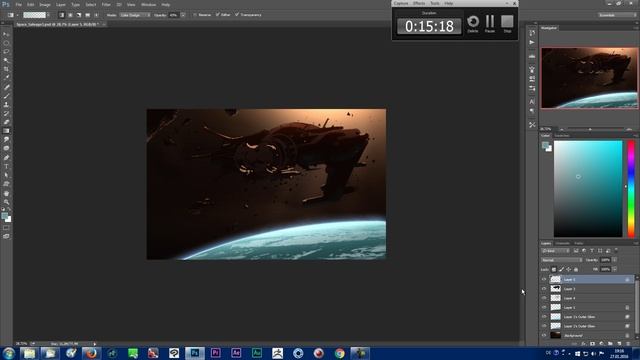Choose the linear gradient style icon
The image size is (640, 360).
point(62,15)
